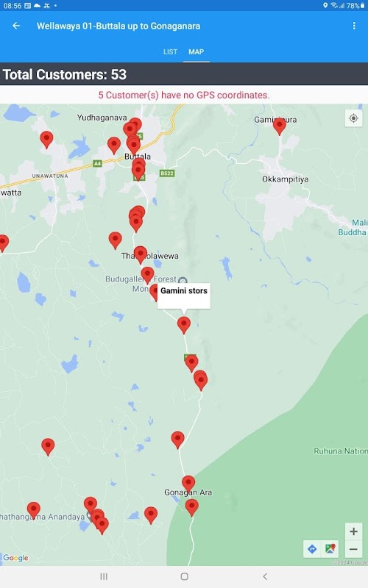The height and width of the screenshot is (588, 368).
Task: Select isolated pin west of Yudhaganava
Action: [x=46, y=140]
